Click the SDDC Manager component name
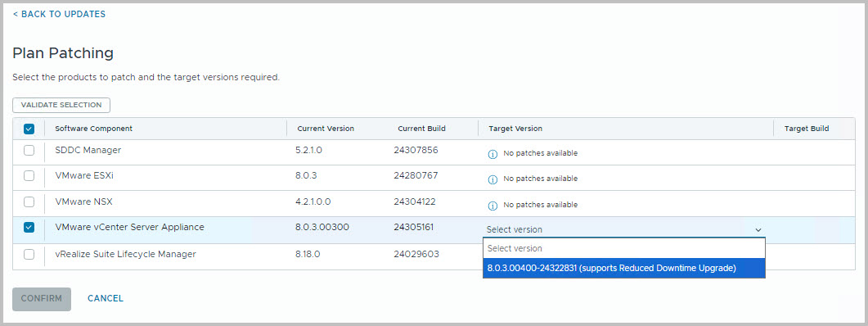 click(88, 150)
